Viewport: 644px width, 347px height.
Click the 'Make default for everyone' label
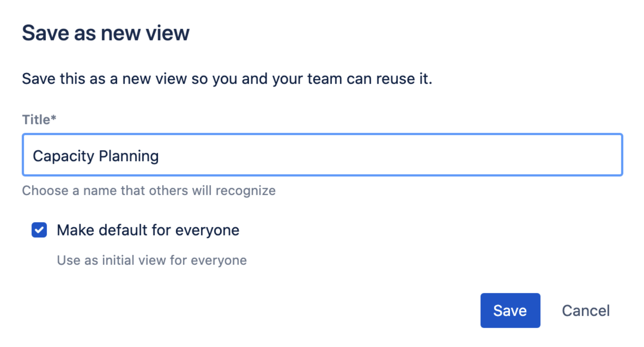point(148,230)
